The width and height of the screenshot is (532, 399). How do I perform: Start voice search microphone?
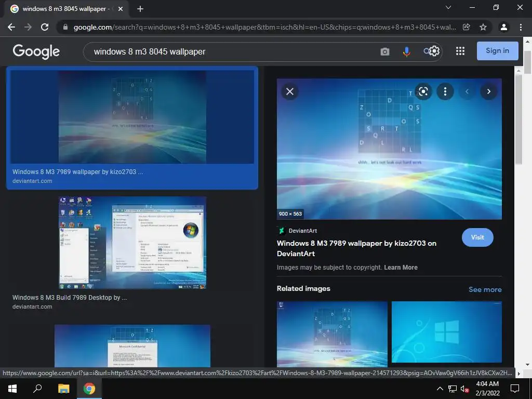coord(406,51)
